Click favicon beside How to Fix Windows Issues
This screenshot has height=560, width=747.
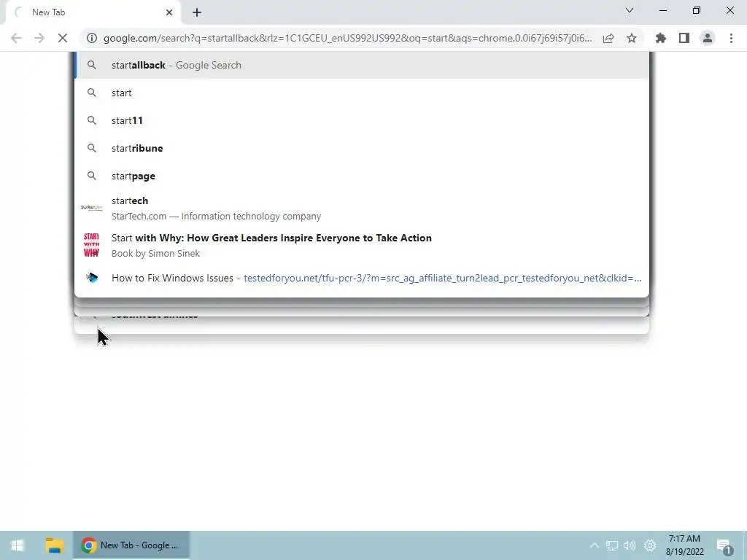[x=92, y=278]
